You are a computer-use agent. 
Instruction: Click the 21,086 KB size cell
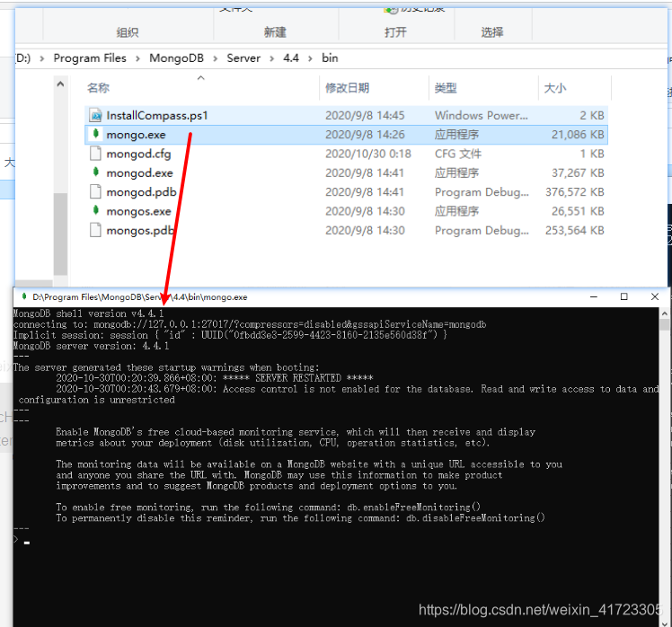pyautogui.click(x=578, y=135)
